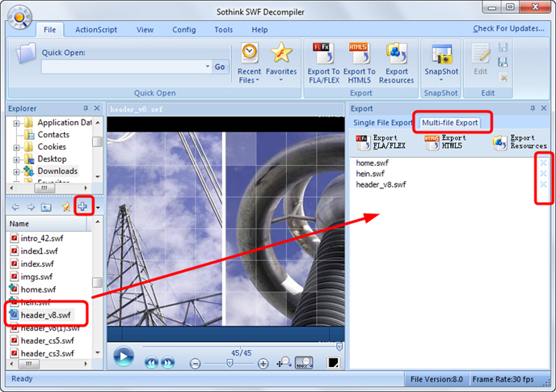Click Export Resources in Export panel
Viewport: 556px width, 392px height.
click(520, 142)
